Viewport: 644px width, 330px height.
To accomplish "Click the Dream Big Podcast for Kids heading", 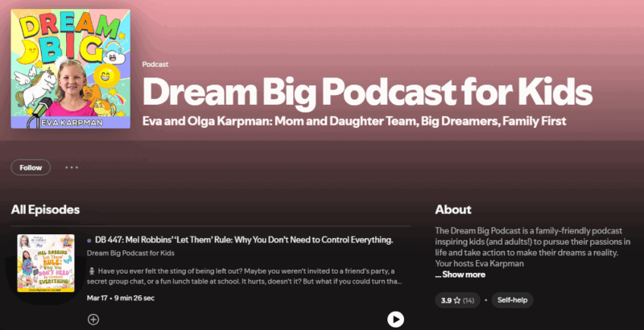I will click(367, 92).
